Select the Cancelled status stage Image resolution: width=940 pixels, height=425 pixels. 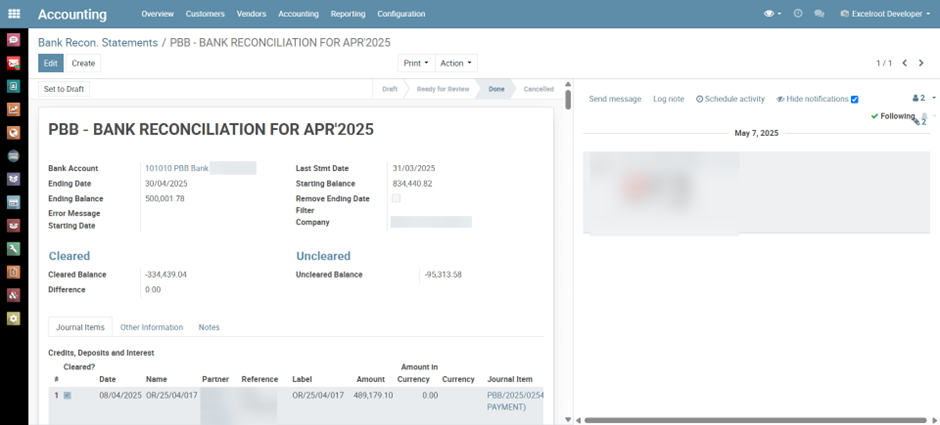[x=538, y=89]
